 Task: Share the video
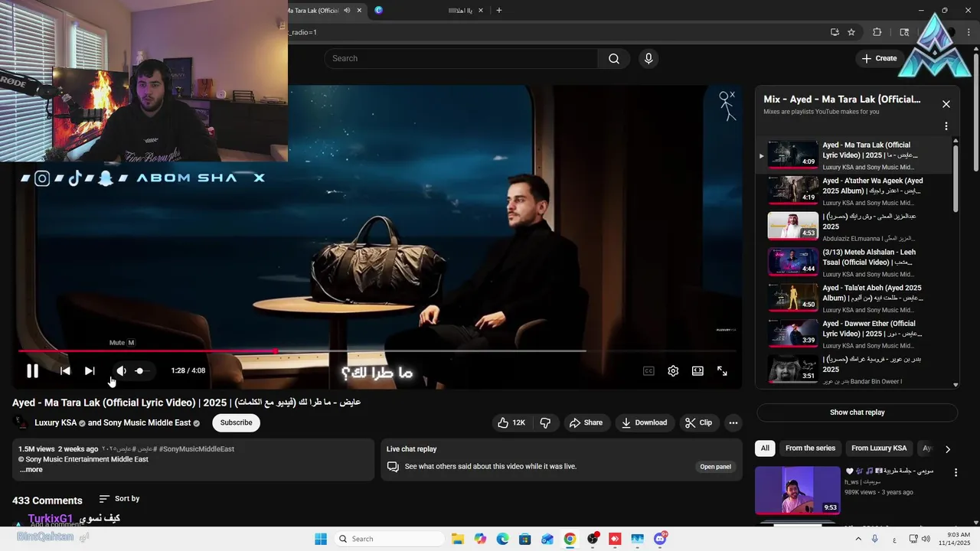pyautogui.click(x=586, y=422)
